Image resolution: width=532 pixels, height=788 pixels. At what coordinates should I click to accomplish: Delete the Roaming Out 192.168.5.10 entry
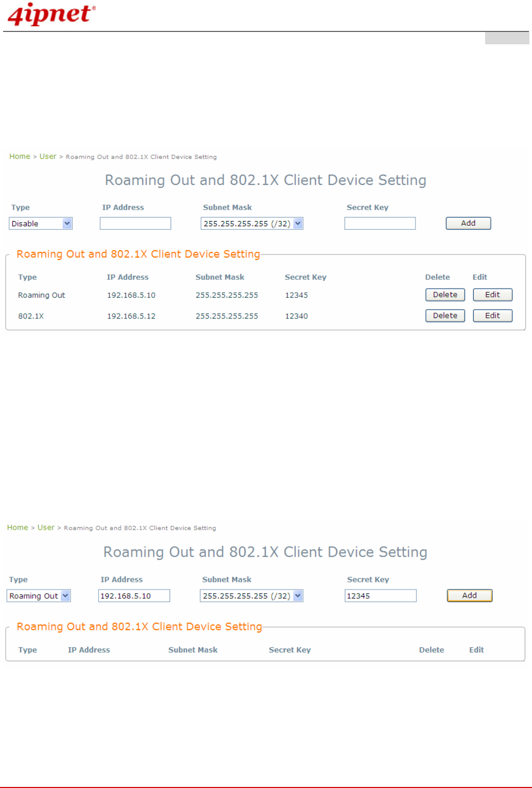445,295
